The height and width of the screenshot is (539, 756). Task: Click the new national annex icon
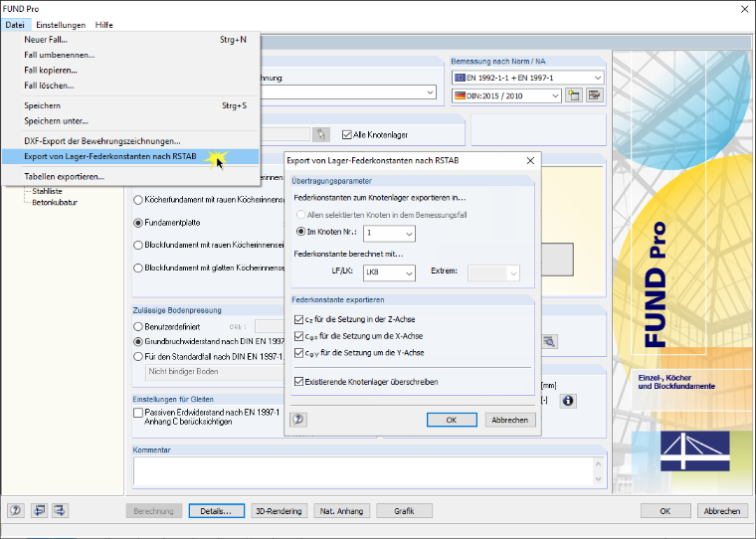[573, 95]
